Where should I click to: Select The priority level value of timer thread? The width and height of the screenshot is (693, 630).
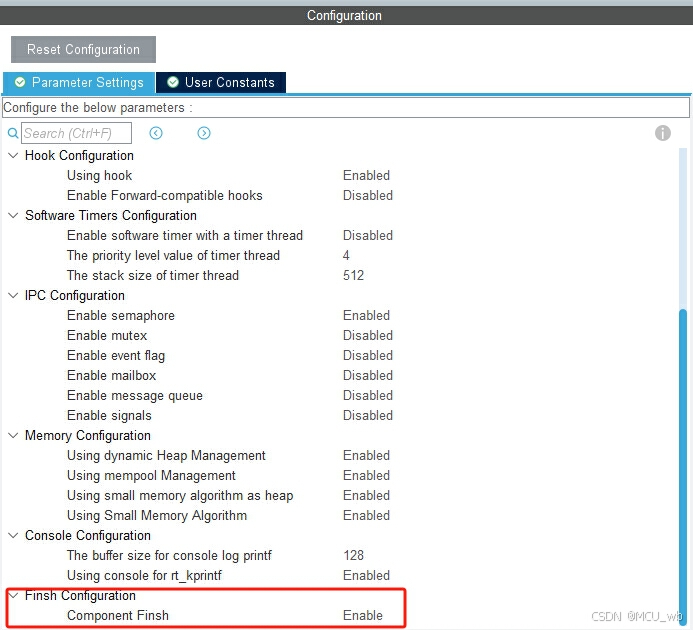[173, 255]
